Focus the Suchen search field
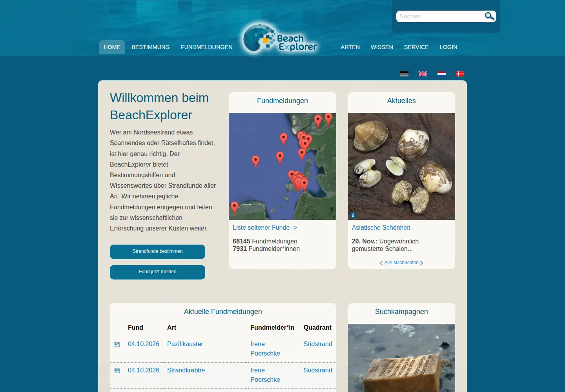This screenshot has width=565, height=392. (441, 16)
